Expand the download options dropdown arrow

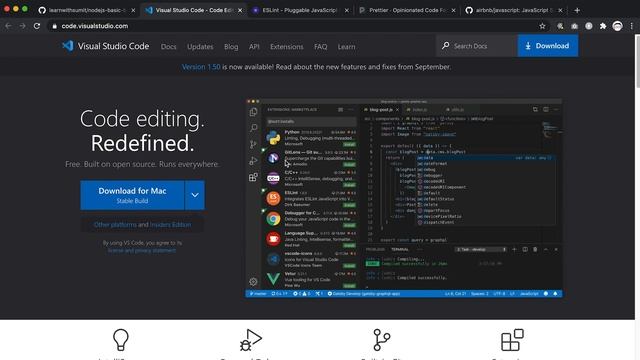(195, 195)
